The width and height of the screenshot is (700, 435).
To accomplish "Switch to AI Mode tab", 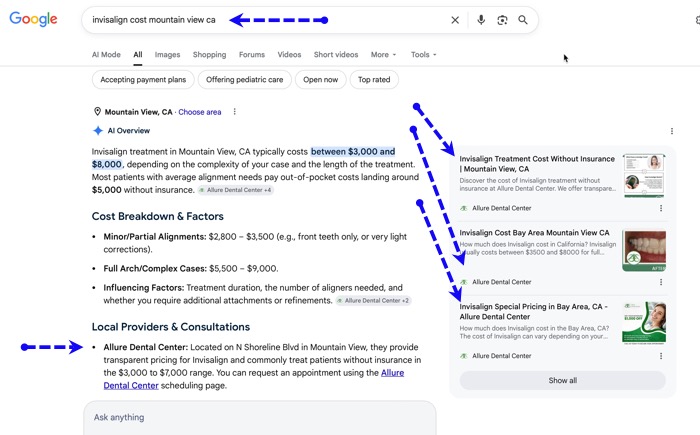I will click(x=106, y=54).
